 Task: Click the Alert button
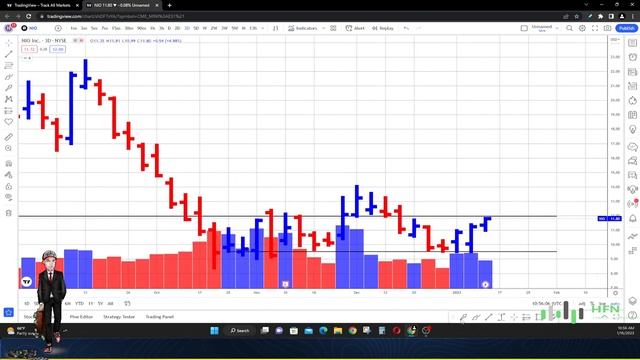[355, 28]
